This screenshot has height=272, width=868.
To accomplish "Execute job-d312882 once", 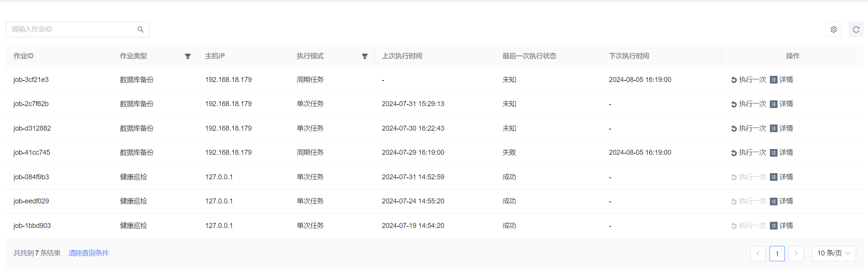I will pyautogui.click(x=748, y=128).
